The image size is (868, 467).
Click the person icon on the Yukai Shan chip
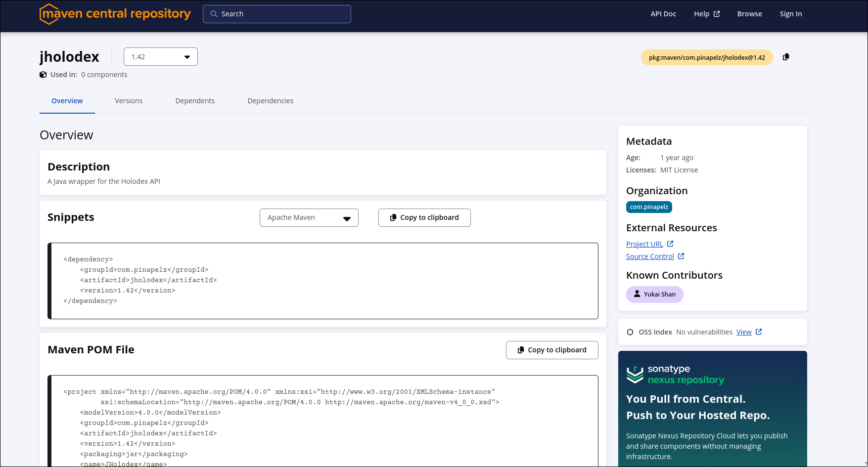[637, 294]
